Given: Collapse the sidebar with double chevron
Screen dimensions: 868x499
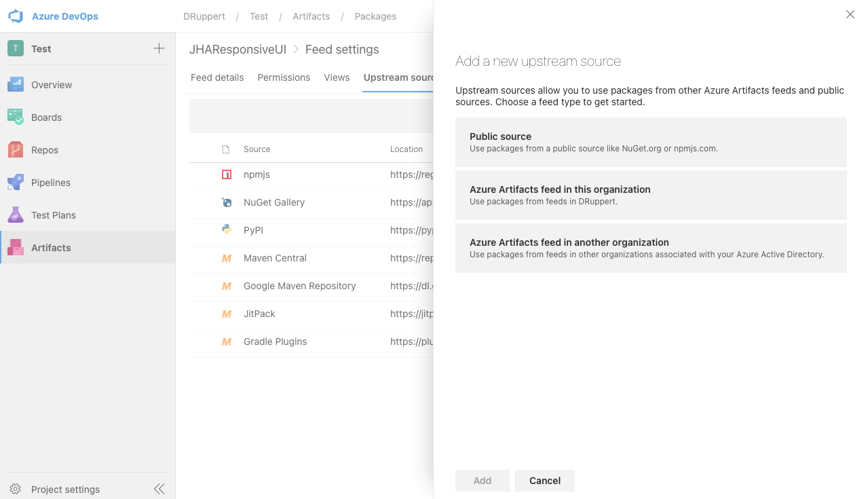Looking at the screenshot, I should [x=159, y=489].
